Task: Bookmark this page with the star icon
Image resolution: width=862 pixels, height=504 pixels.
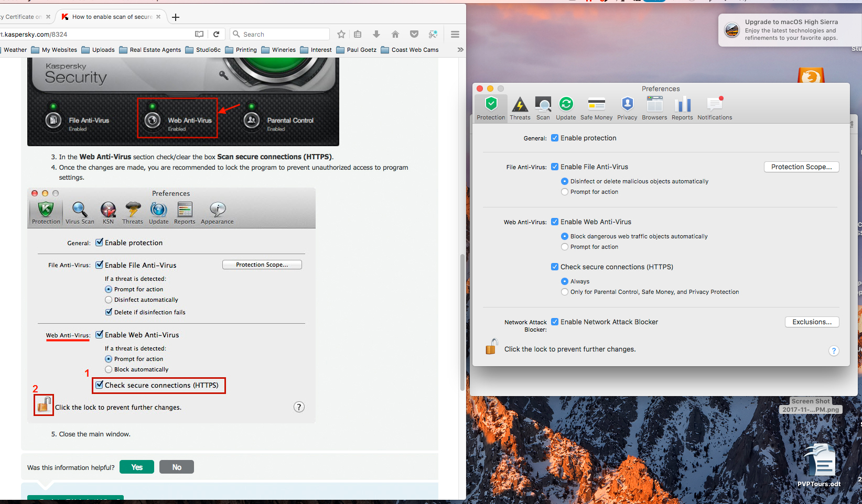Action: pos(341,34)
